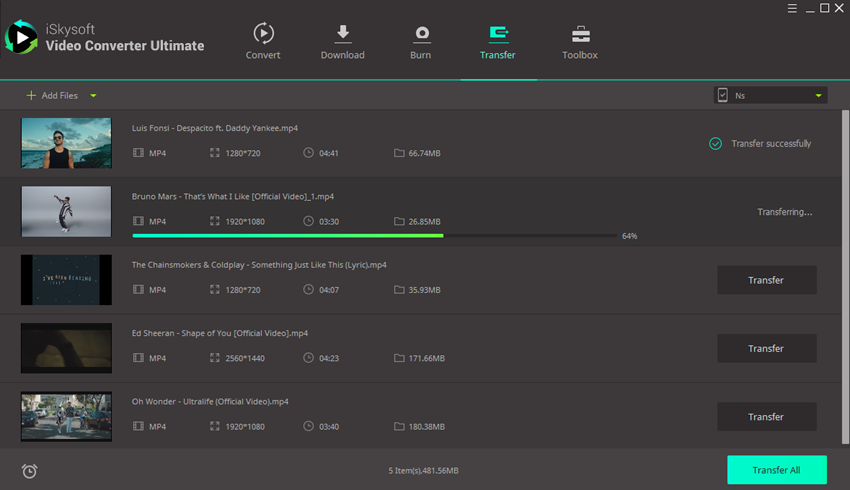Click the alarm clock scheduler icon
The width and height of the screenshot is (850, 490).
pos(29,471)
